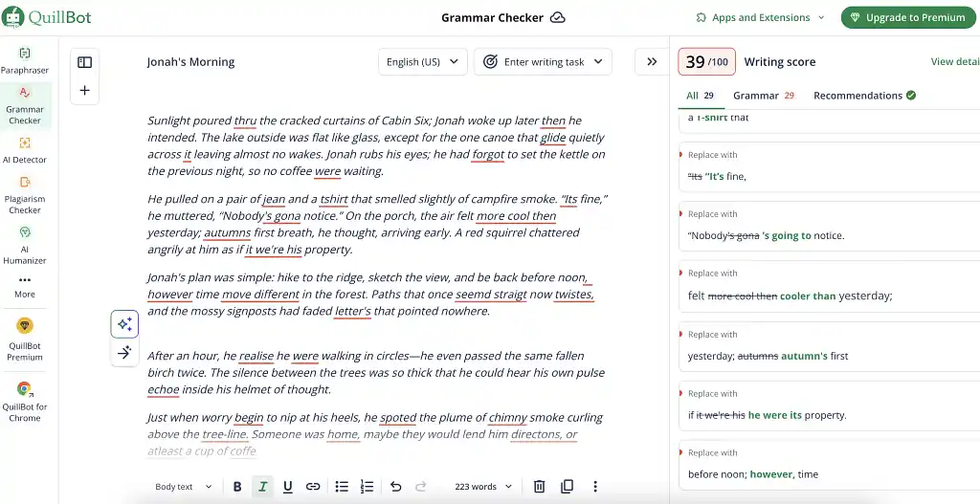This screenshot has height=504, width=980.
Task: Accept the "however," semicolon replacement suggestion
Action: tap(830, 465)
